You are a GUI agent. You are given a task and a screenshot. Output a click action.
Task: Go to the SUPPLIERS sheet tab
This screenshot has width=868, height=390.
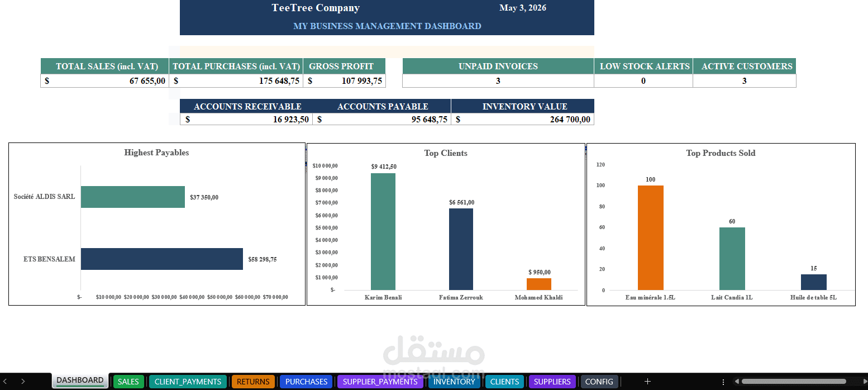(552, 382)
